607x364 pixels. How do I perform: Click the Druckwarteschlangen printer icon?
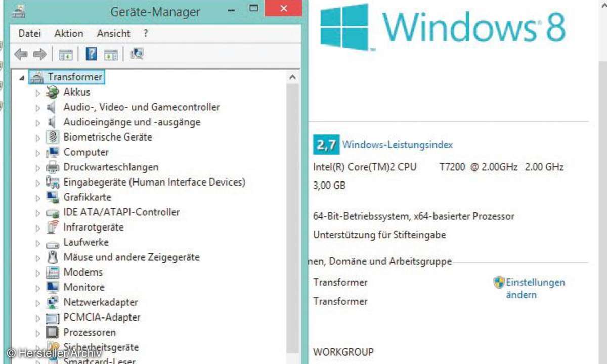52,167
